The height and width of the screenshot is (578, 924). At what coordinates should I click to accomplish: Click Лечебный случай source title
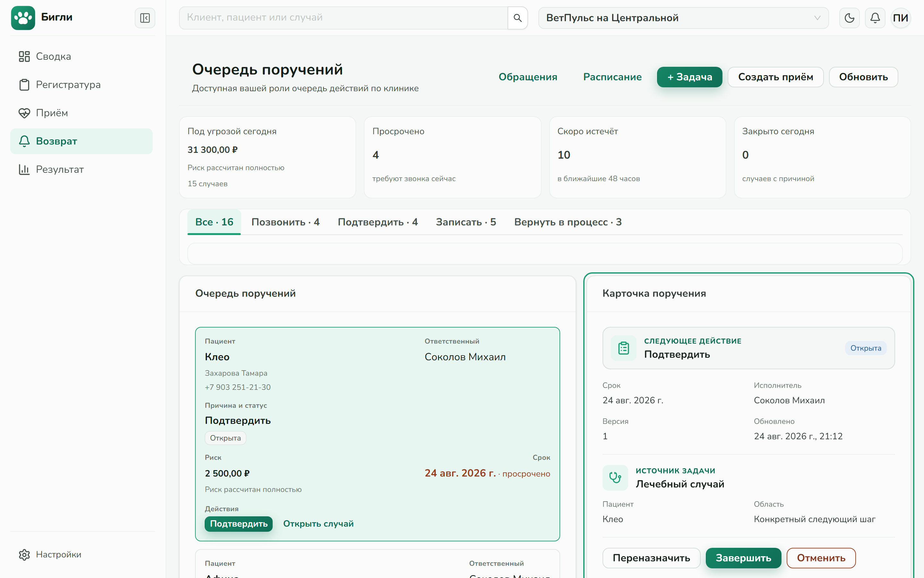click(680, 484)
